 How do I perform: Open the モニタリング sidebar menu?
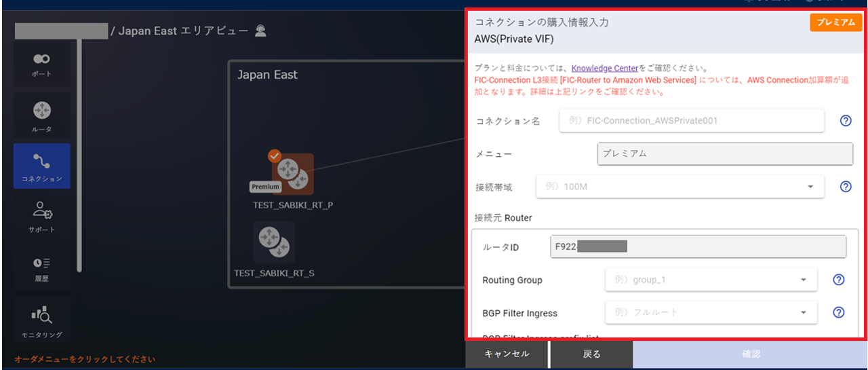[41, 320]
